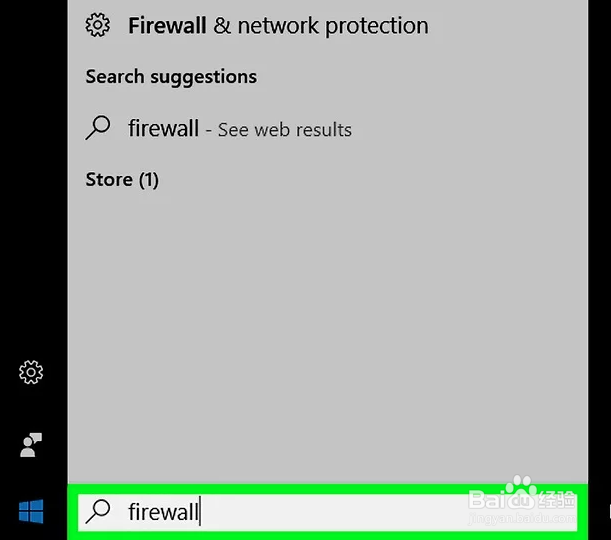Open Settings from the left sidebar gear
Viewport: 611px width, 540px height.
pos(31,373)
